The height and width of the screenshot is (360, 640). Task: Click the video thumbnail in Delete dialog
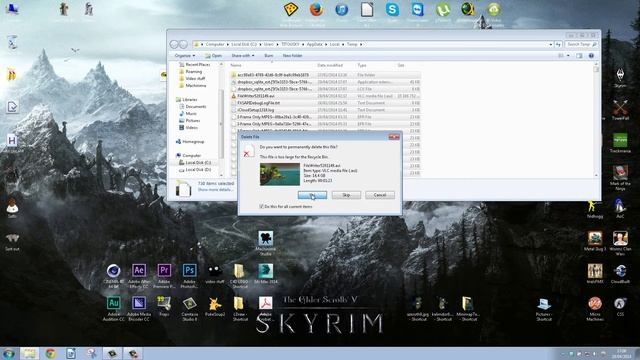[280, 174]
